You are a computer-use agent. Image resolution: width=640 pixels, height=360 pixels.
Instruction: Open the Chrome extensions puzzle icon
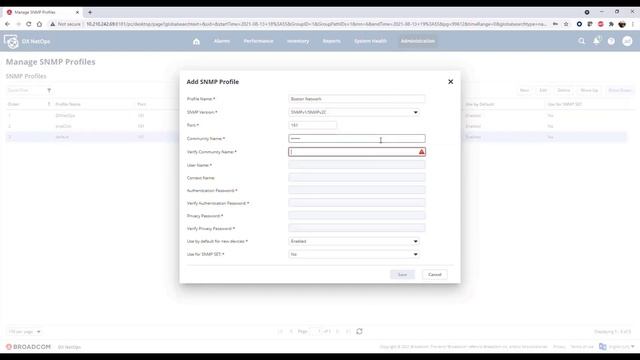611,24
